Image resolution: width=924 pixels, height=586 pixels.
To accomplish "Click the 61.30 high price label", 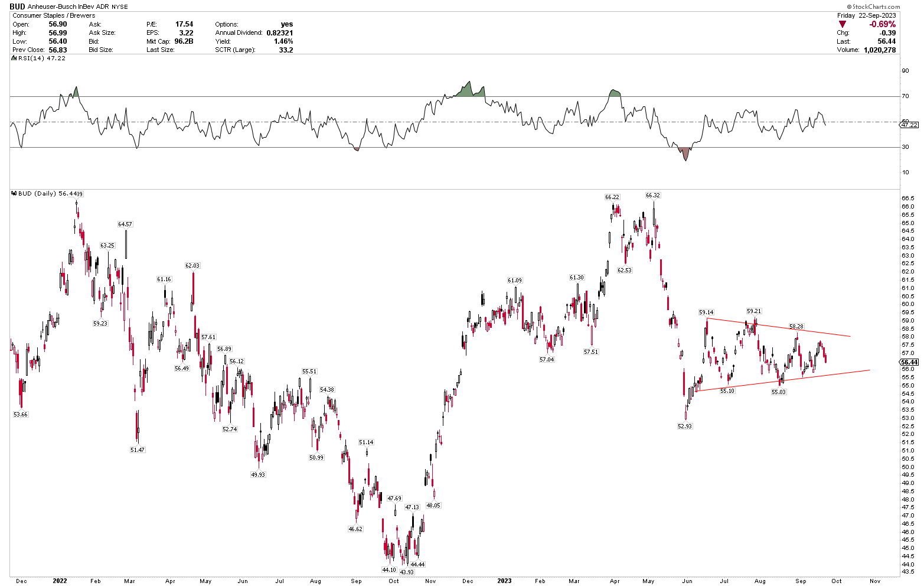I will pos(577,277).
